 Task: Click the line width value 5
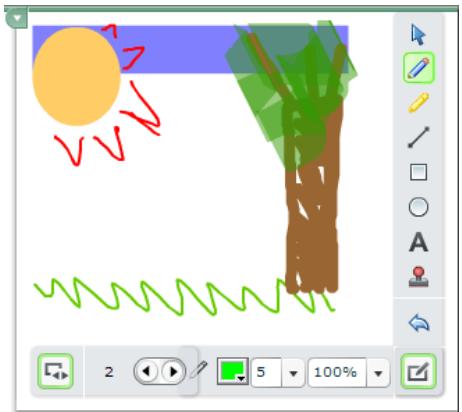pyautogui.click(x=266, y=372)
